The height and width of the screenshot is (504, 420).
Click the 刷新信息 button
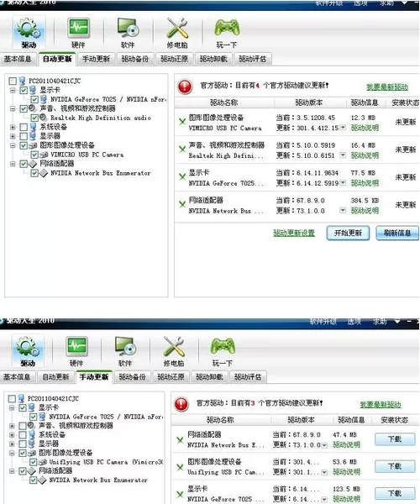pos(397,233)
